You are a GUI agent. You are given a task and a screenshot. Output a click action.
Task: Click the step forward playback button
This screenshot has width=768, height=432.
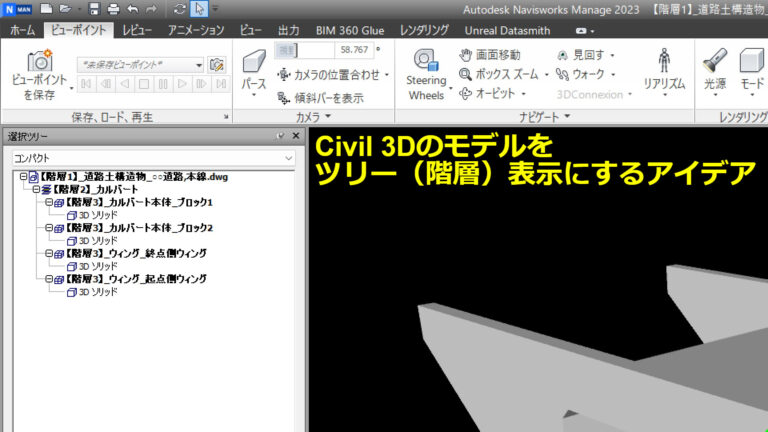pyautogui.click(x=201, y=84)
